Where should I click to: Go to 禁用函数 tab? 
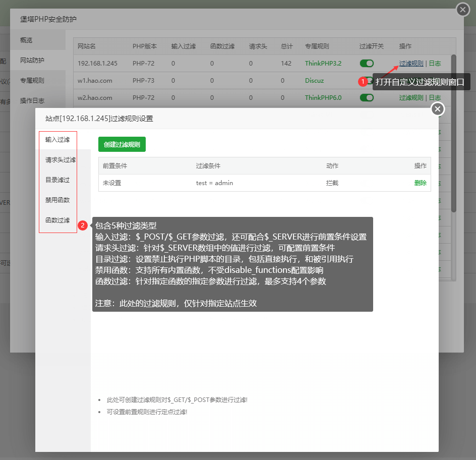click(57, 200)
